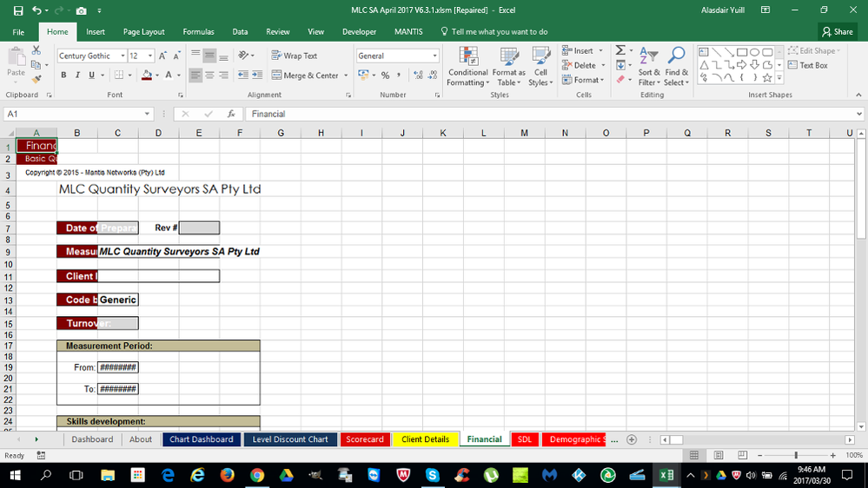
Task: Toggle bold formatting
Action: (63, 76)
